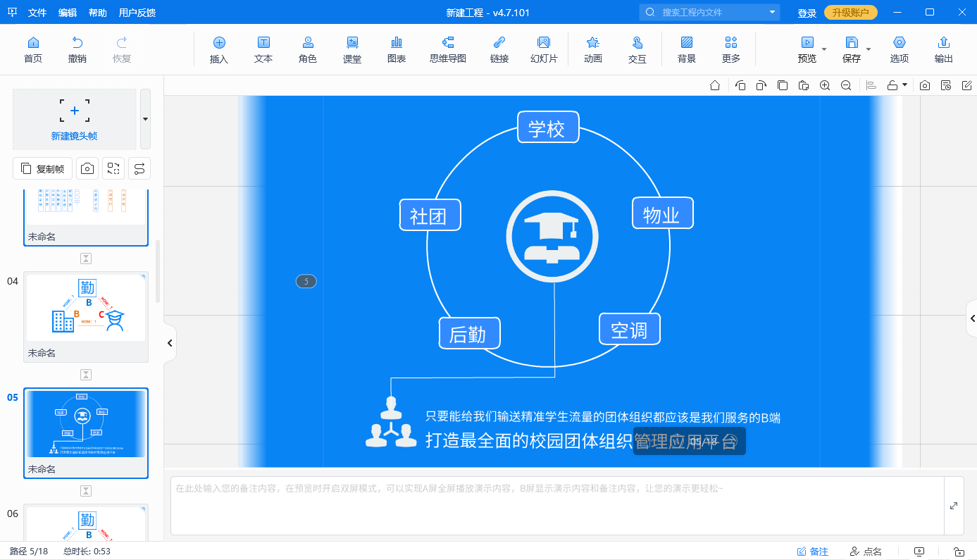Viewport: 977px width, 560px height.
Task: Click the edit note icon at top right
Action: point(967,85)
